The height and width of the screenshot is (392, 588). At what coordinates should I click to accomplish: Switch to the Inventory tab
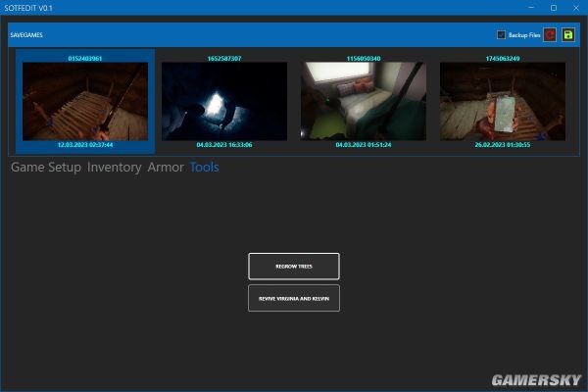tap(115, 167)
